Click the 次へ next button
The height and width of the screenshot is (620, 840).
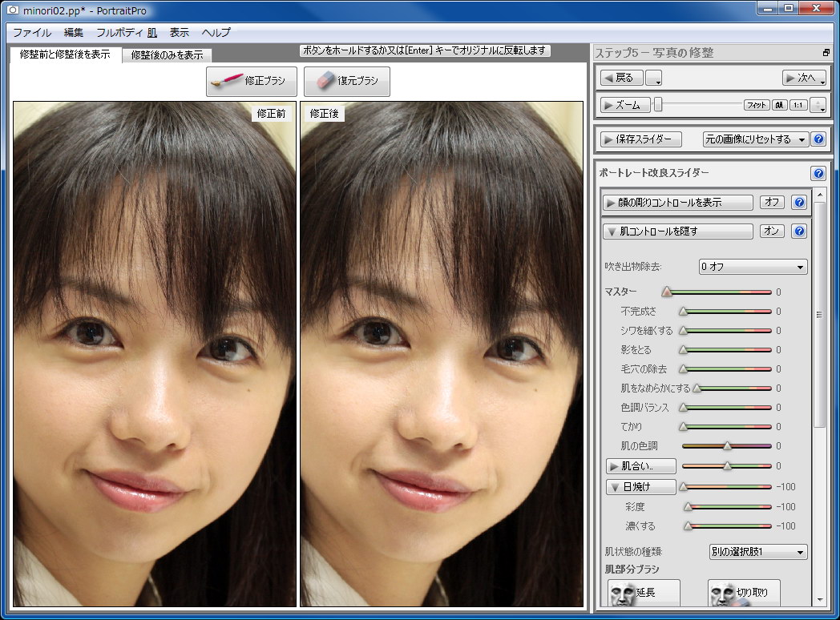pos(804,79)
